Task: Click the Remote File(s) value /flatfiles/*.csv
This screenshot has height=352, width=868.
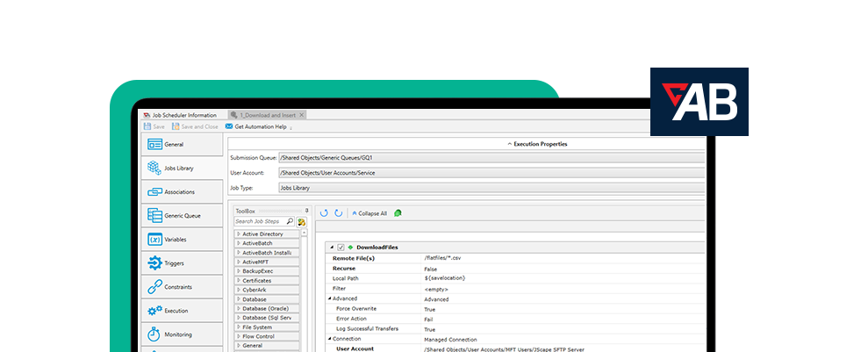Action: pos(444,258)
